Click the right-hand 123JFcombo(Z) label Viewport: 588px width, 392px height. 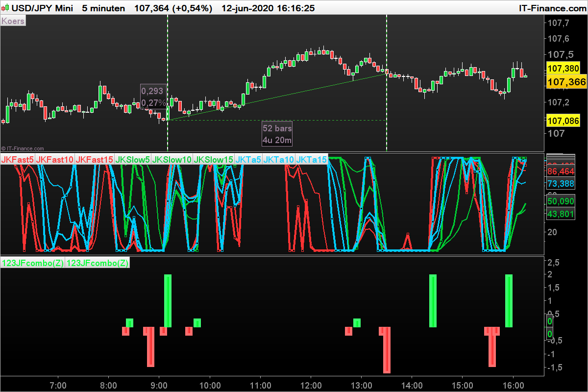pos(98,263)
